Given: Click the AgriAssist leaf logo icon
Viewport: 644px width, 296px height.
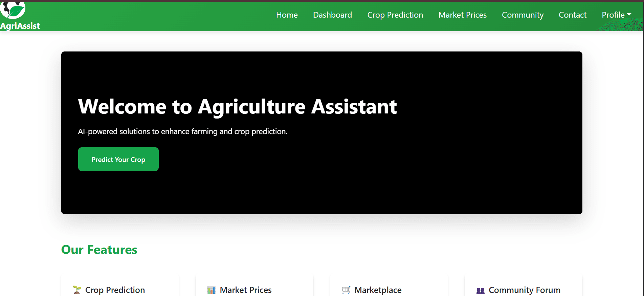Looking at the screenshot, I should (x=13, y=10).
